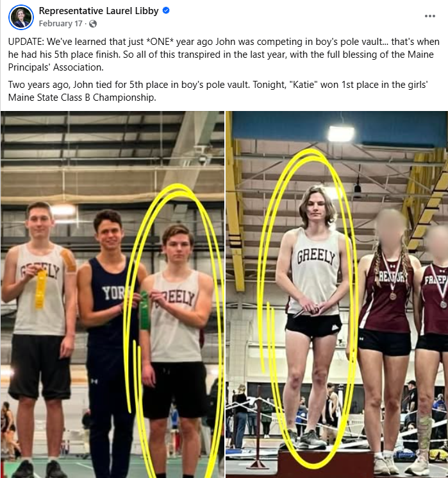Click the maroon podium block in right photo

pos(326,465)
